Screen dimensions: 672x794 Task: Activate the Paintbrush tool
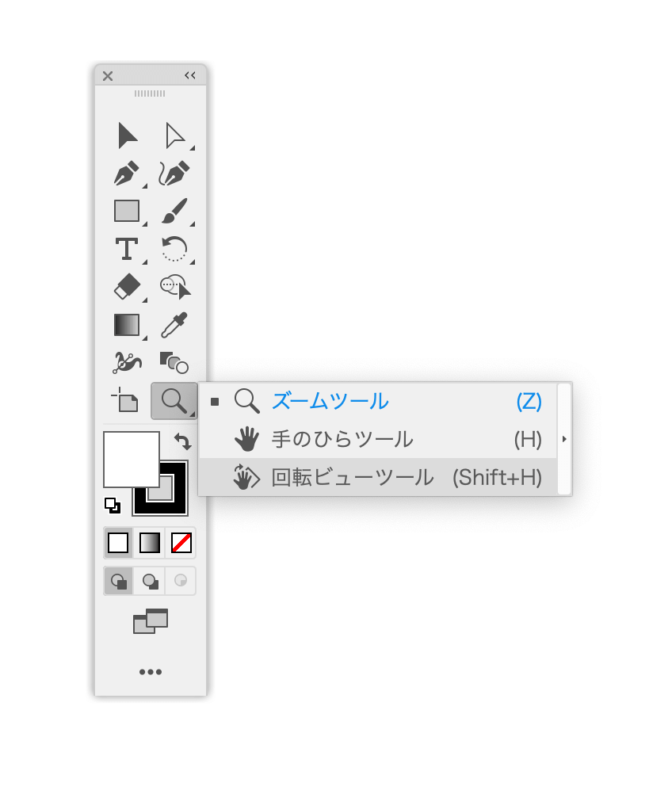point(174,211)
